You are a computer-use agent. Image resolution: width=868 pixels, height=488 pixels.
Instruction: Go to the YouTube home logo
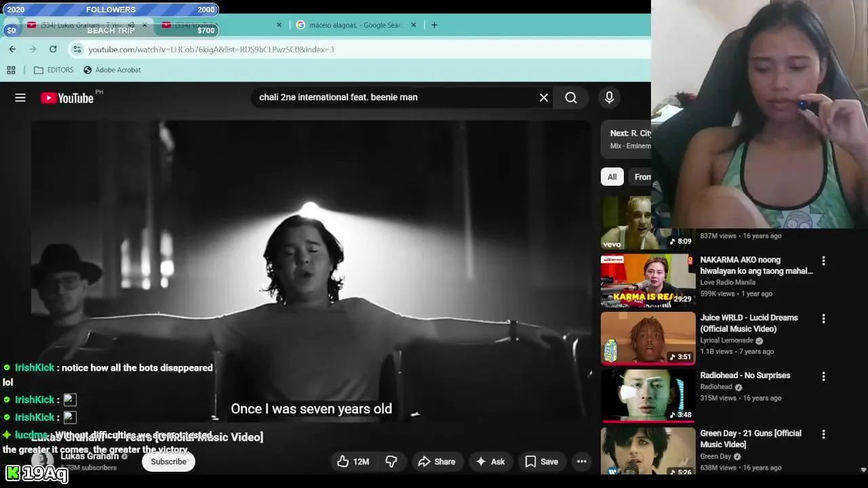pos(67,98)
